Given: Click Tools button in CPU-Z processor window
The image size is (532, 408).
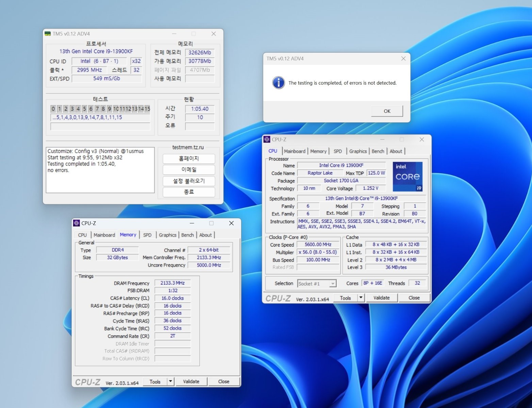Looking at the screenshot, I should point(345,298).
